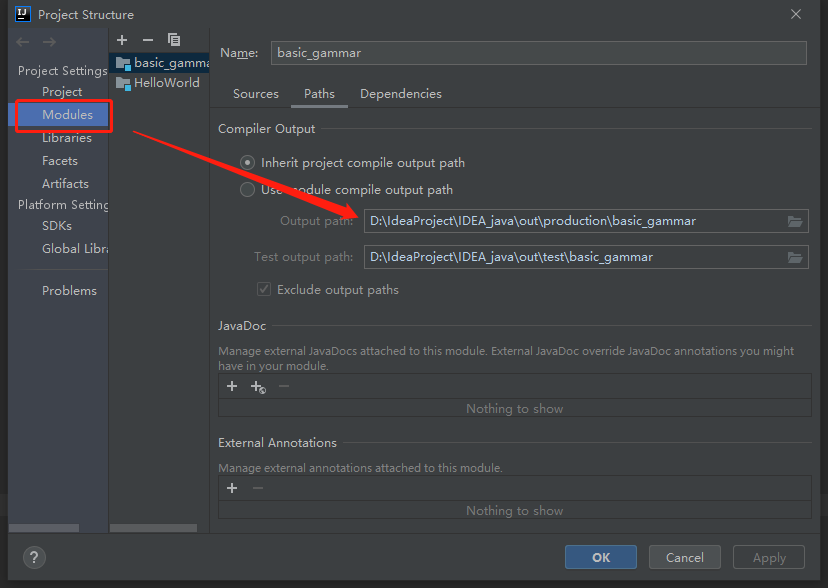Click the Cancel button
Screen dimensions: 828x588
(x=685, y=557)
